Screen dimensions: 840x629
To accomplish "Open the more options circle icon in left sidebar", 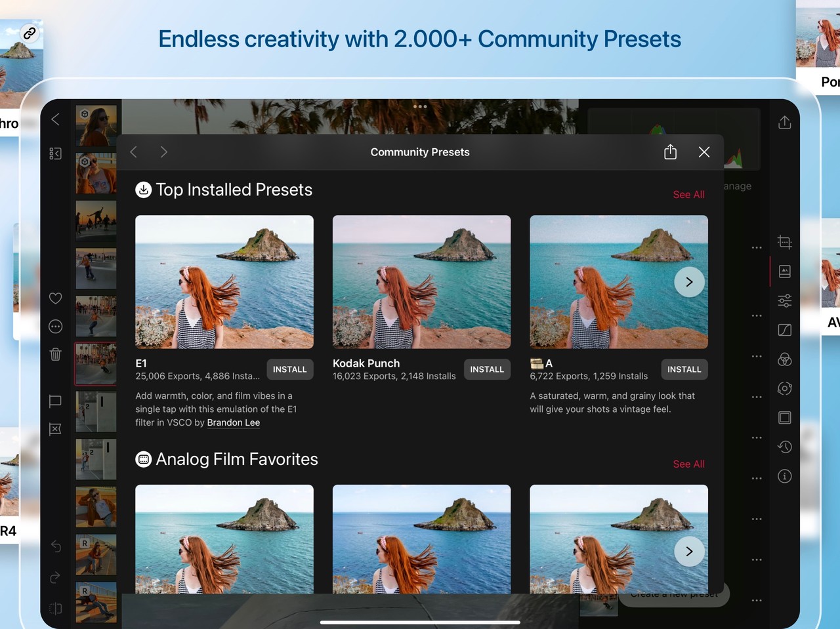I will tap(56, 327).
